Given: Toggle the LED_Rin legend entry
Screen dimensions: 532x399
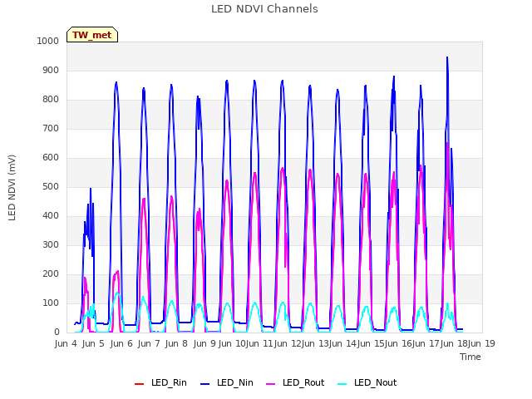Looking at the screenshot, I should pos(160,382).
